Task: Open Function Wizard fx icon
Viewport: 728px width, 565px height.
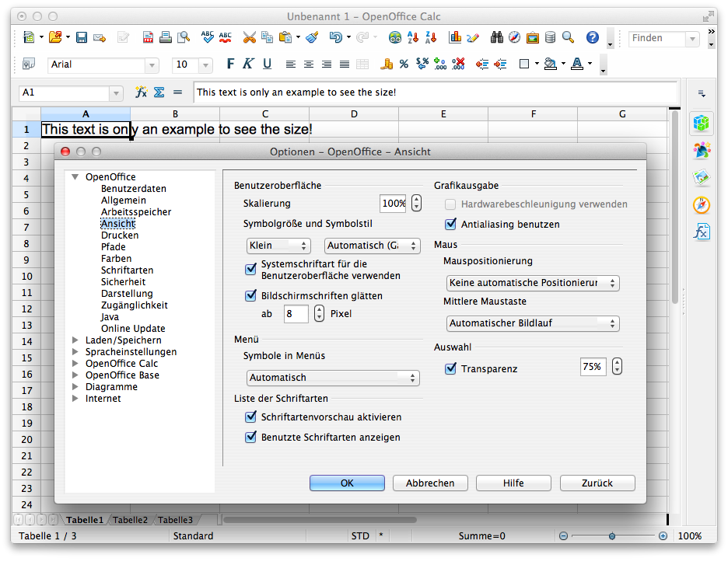Action: [141, 92]
